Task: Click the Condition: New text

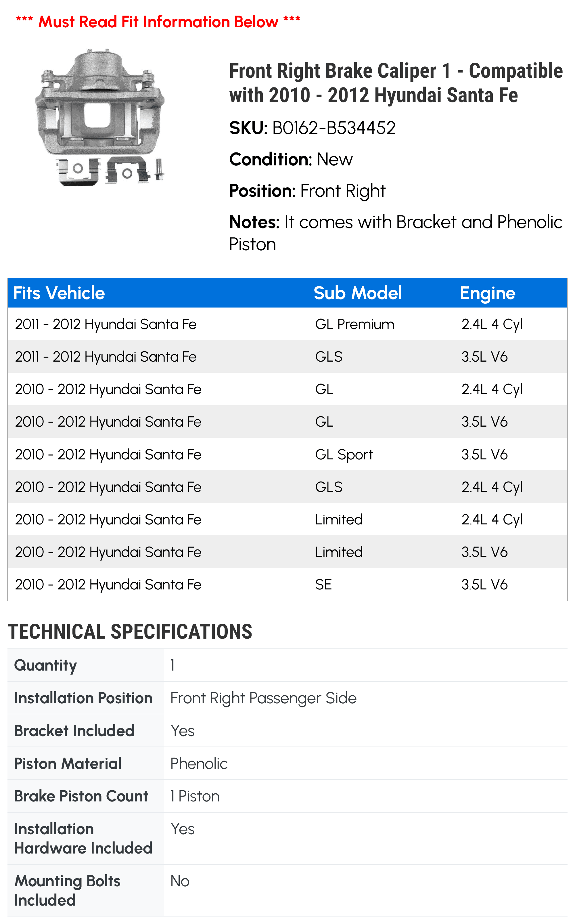Action: pos(291,159)
